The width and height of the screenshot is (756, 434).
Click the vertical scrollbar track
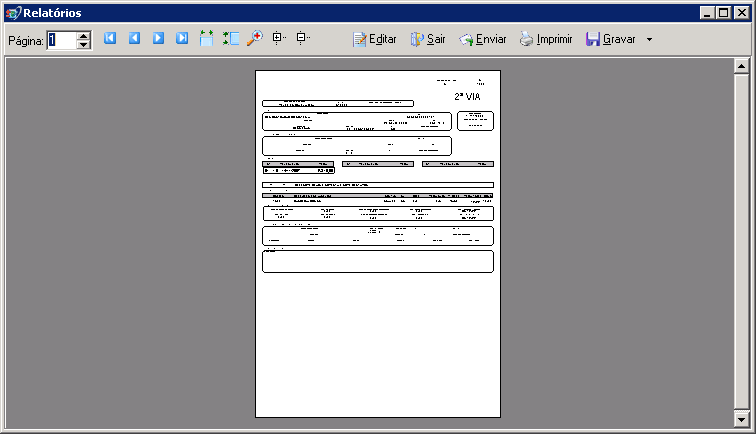tap(742, 243)
